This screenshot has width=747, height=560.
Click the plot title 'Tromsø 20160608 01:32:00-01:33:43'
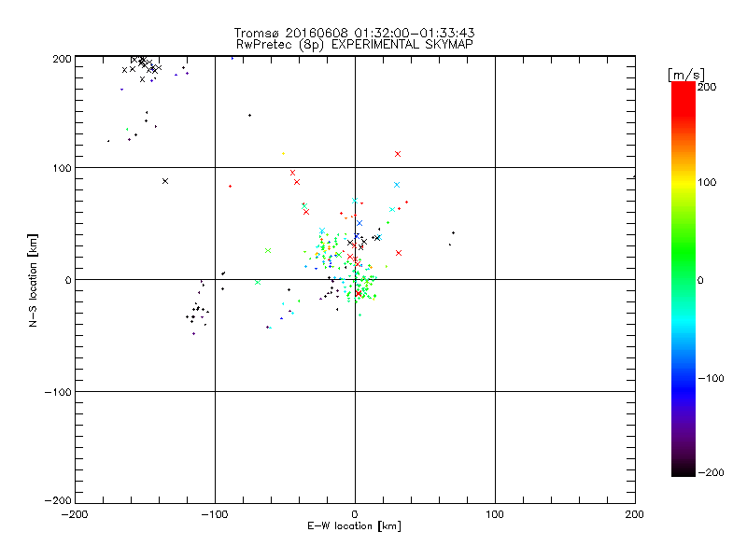coord(354,33)
